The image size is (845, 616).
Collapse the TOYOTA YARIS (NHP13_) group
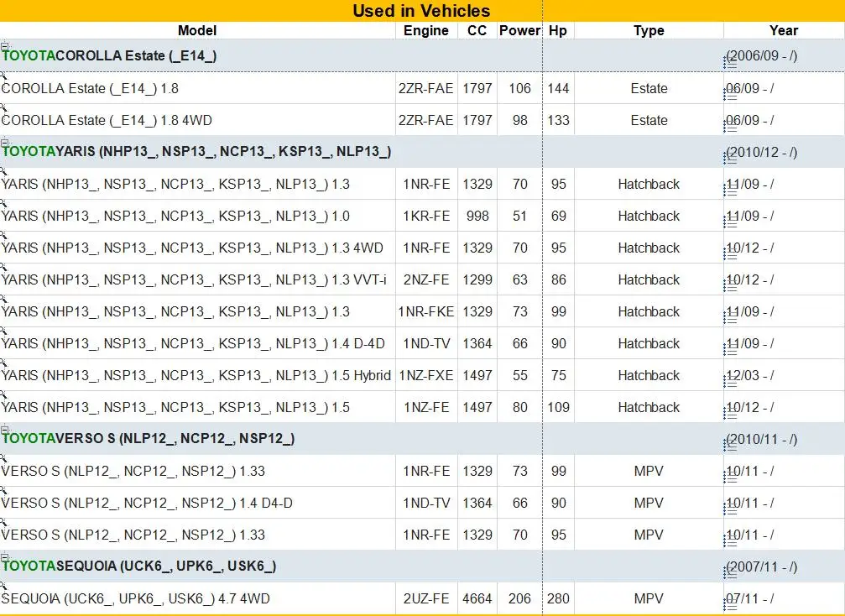pyautogui.click(x=4, y=143)
